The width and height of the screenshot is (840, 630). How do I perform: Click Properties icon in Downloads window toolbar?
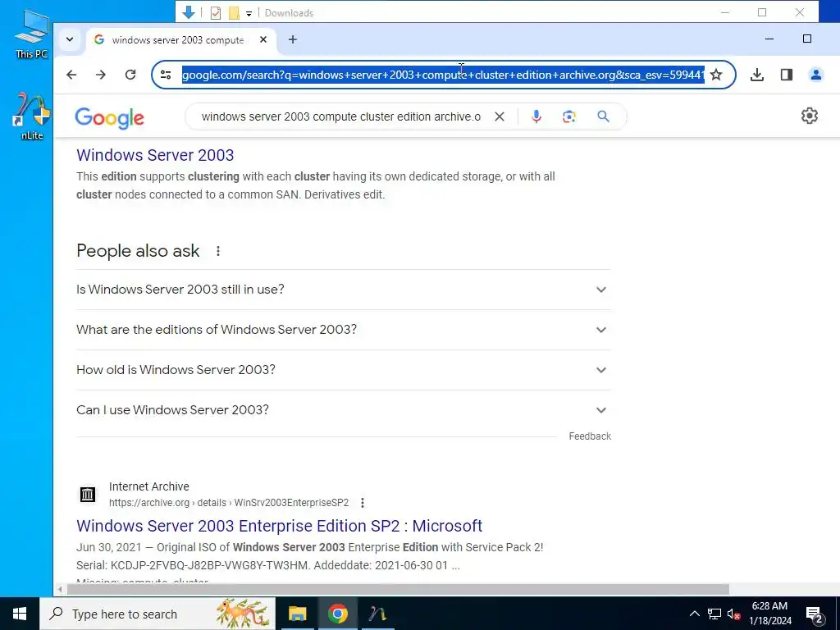pos(216,13)
